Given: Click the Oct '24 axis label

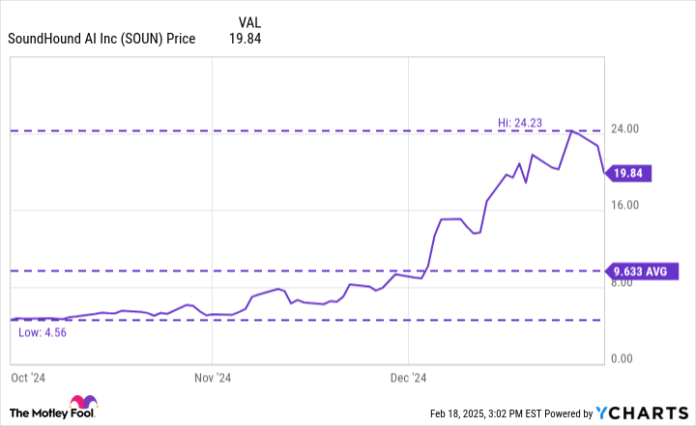Looking at the screenshot, I should (26, 377).
